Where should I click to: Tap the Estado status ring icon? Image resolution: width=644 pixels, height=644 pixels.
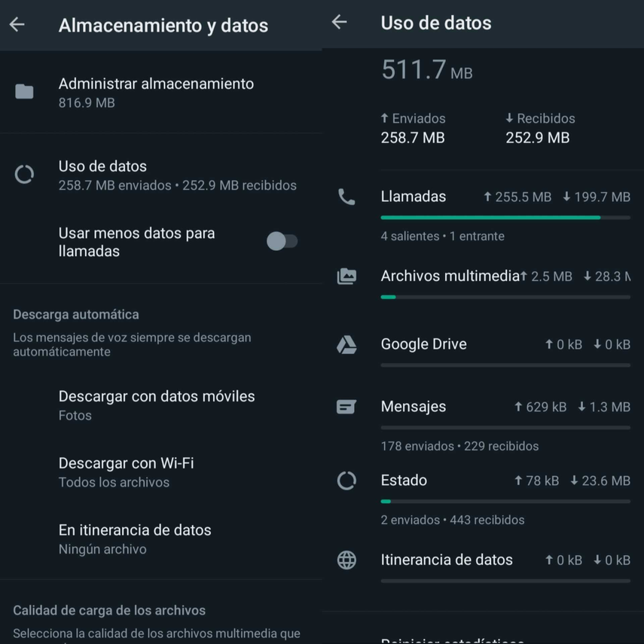click(346, 481)
